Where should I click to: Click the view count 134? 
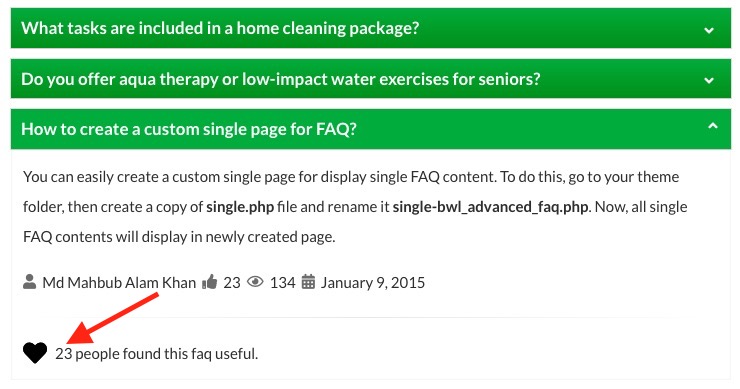click(283, 282)
